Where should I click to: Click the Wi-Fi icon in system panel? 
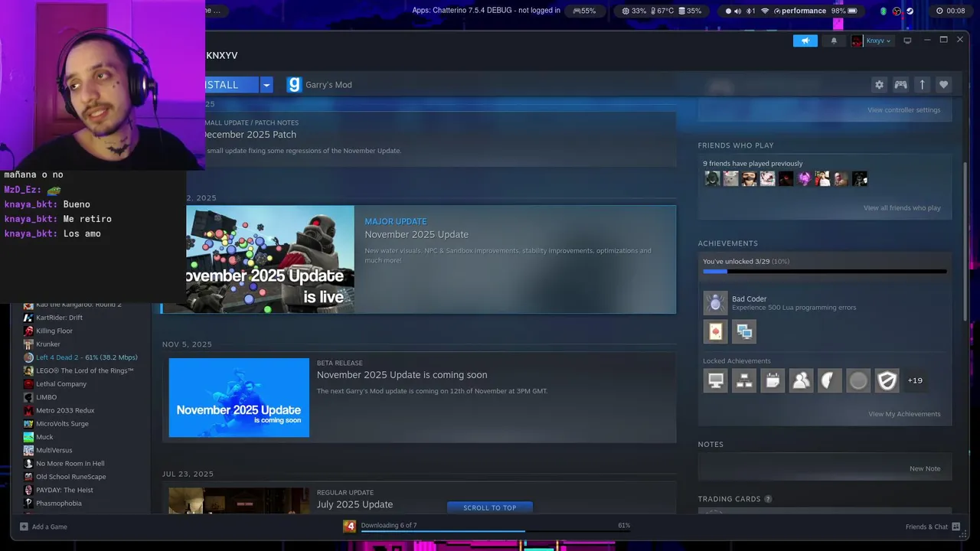tap(764, 11)
